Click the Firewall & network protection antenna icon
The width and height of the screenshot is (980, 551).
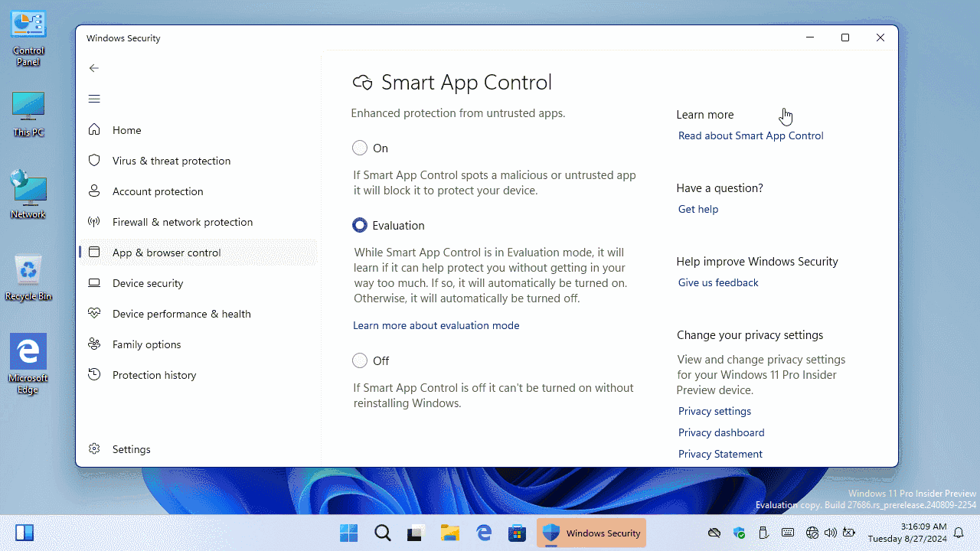(94, 221)
